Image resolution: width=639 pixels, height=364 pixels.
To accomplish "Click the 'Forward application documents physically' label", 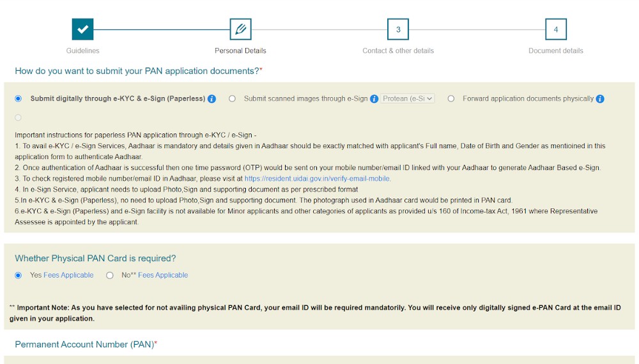I will coord(528,98).
